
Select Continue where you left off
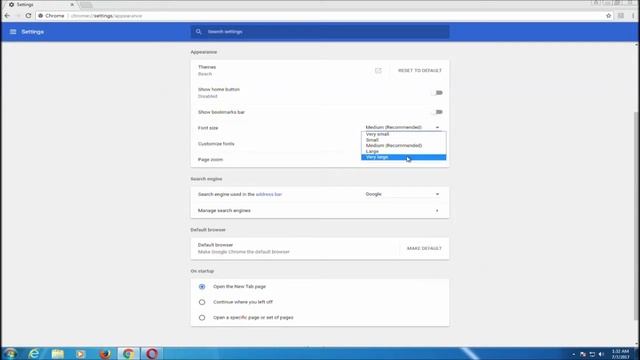[x=202, y=302]
